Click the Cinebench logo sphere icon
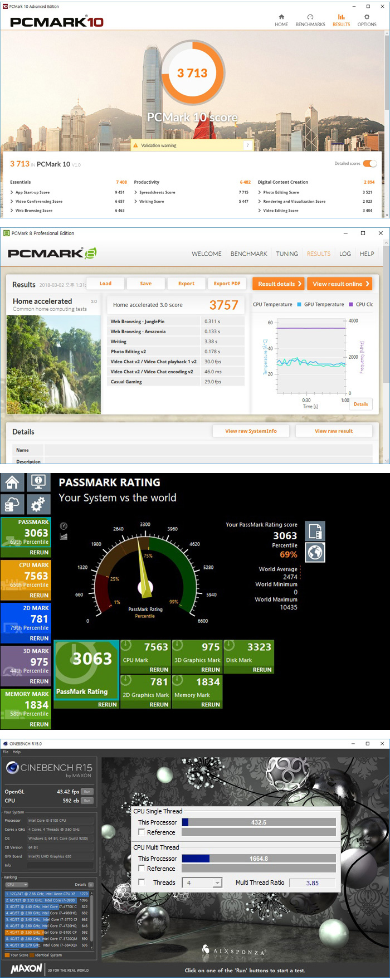Viewport: 390px width, 980px height. [12, 768]
